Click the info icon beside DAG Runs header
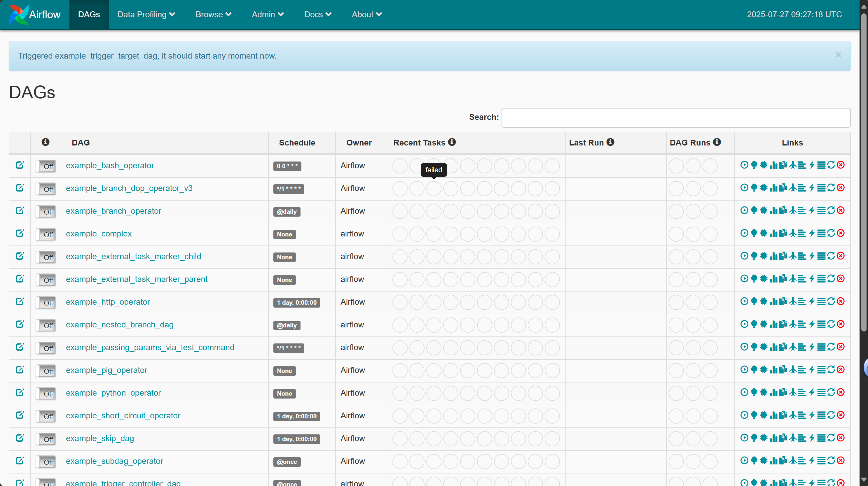 [717, 142]
